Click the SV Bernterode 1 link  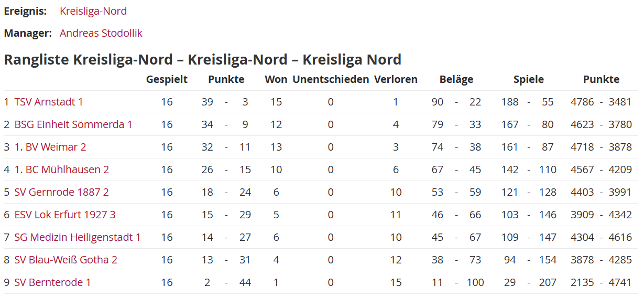pos(52,282)
